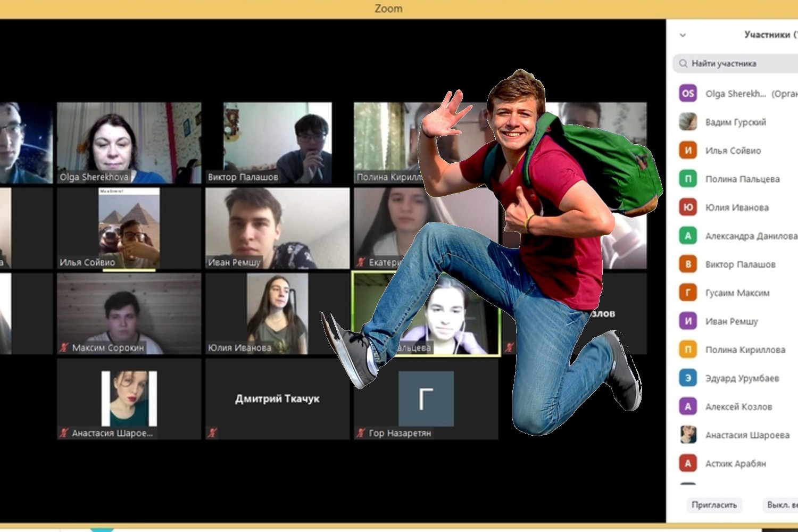This screenshot has height=532, width=798.
Task: Click the red avatar of Астхик Арабян
Action: pos(688,463)
